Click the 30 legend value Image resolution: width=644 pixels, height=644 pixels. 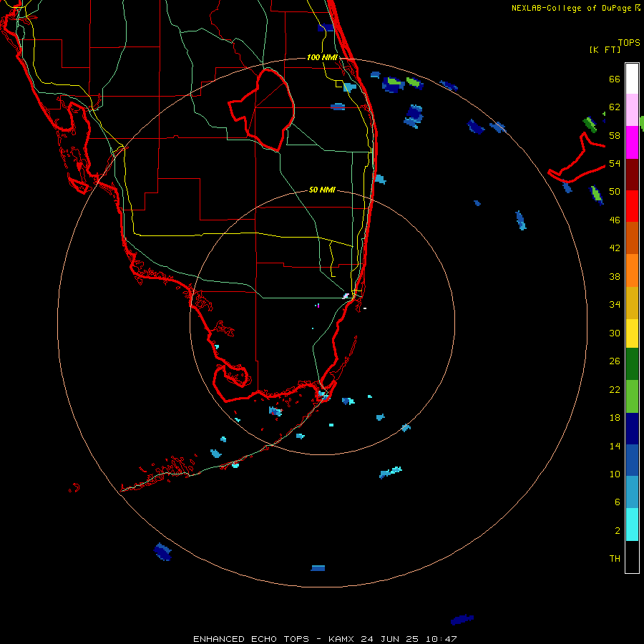(615, 333)
